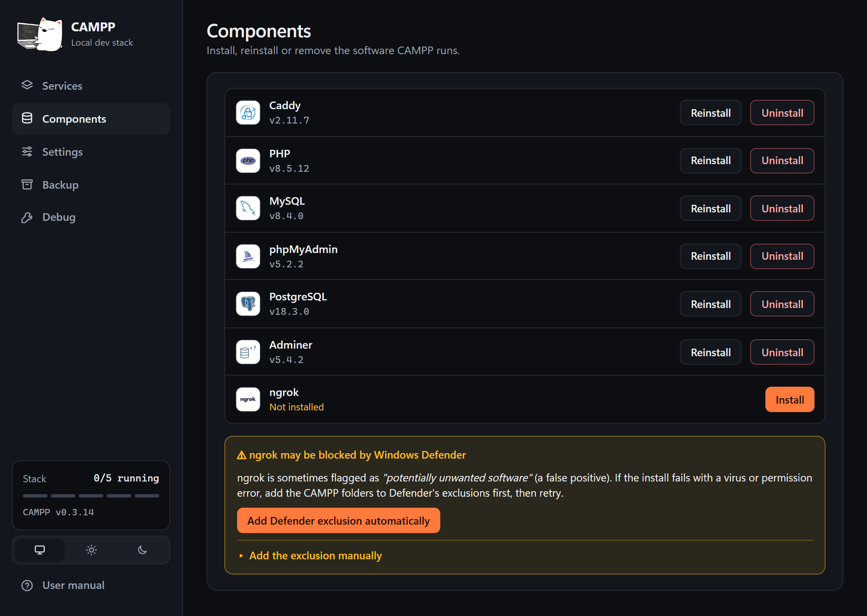Click the Settings sliders icon

click(x=27, y=151)
